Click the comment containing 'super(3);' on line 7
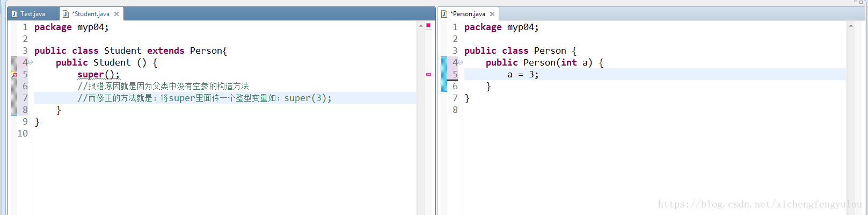Image resolution: width=868 pixels, height=215 pixels. point(205,98)
